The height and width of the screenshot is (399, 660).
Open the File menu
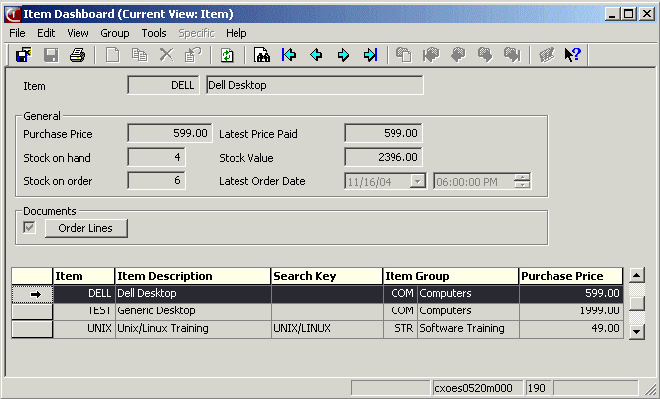(x=17, y=33)
